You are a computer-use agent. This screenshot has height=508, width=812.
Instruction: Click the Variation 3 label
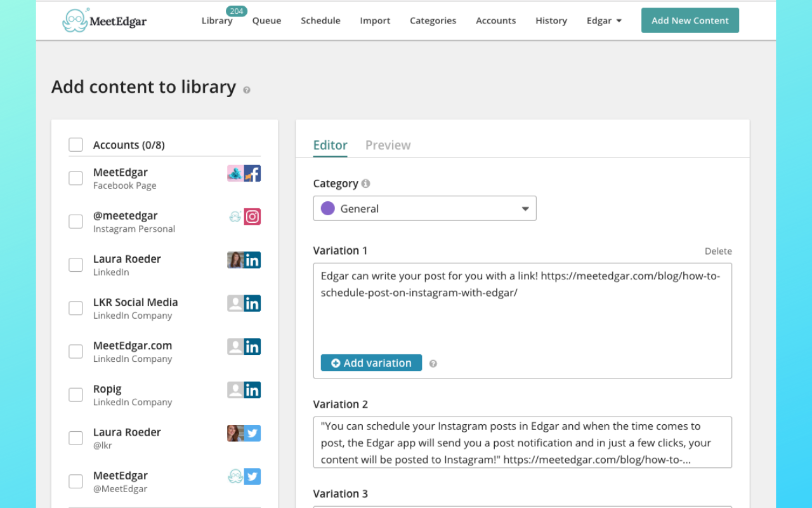341,494
